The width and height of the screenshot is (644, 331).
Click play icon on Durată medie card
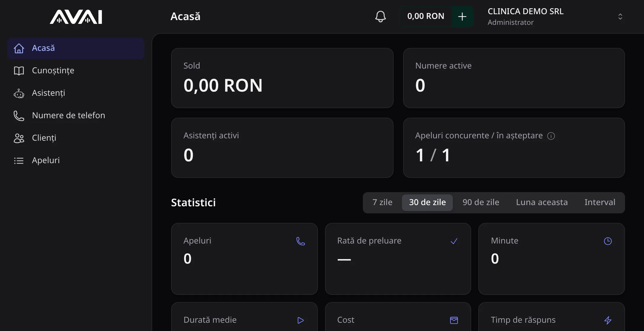pos(301,320)
